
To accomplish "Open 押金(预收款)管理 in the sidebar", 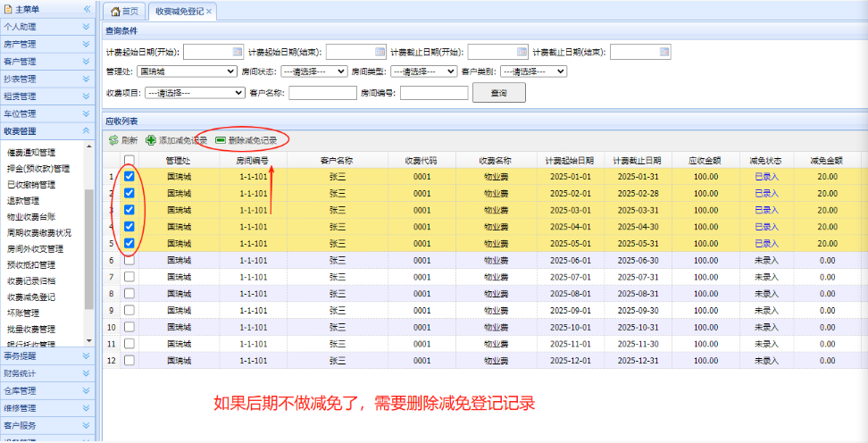I will [38, 168].
